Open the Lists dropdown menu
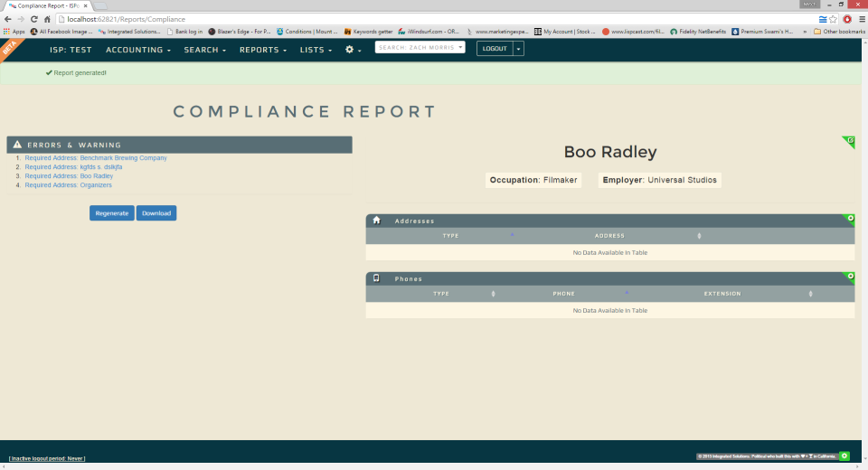The image size is (868, 470). (316, 50)
